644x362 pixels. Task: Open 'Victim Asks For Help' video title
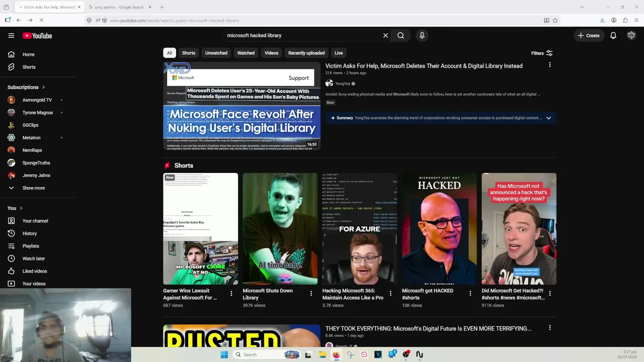424,66
